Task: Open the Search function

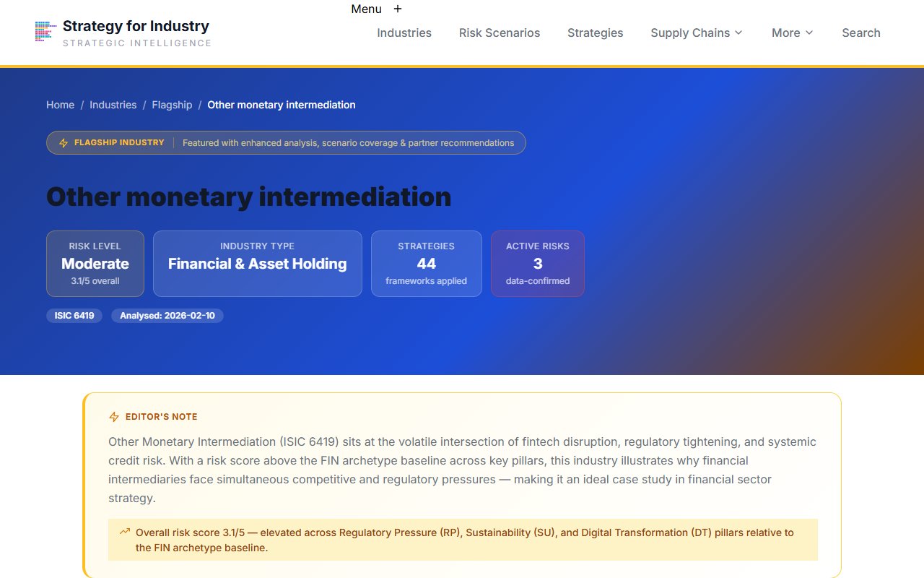Action: pos(861,33)
